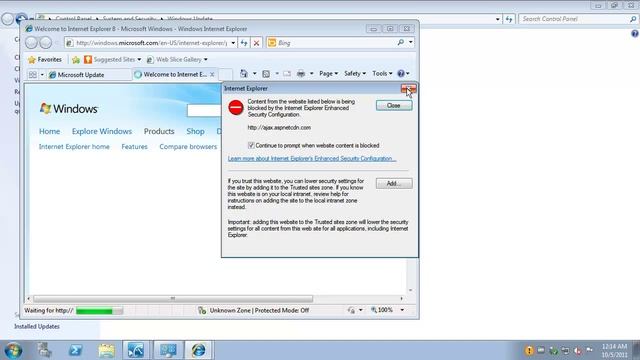Click the Unknown Zone security status icon
This screenshot has width=640, height=360.
coord(202,311)
